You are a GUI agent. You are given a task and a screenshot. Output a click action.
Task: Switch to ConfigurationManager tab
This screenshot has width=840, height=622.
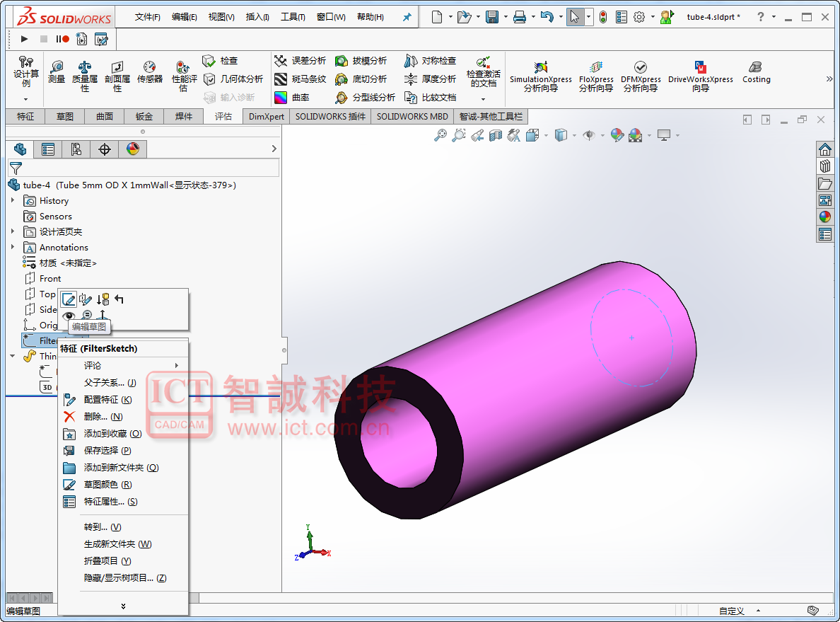(76, 149)
